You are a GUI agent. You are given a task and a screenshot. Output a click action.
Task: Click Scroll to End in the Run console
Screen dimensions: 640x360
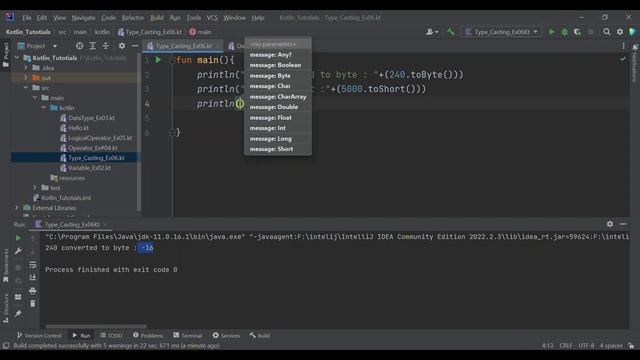pos(33,278)
